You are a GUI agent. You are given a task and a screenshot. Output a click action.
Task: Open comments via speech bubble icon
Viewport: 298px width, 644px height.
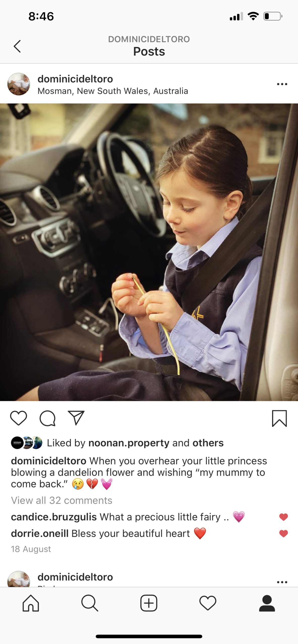point(47,418)
